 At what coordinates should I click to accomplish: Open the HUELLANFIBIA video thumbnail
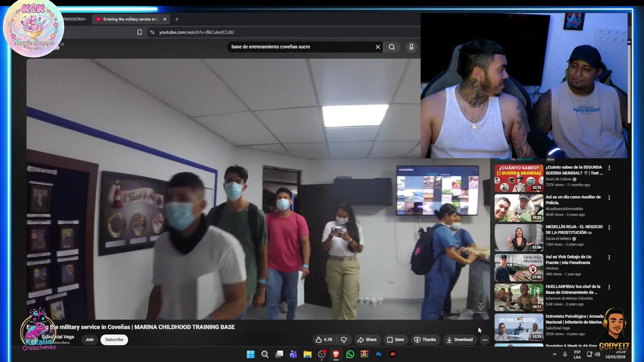[x=519, y=297]
